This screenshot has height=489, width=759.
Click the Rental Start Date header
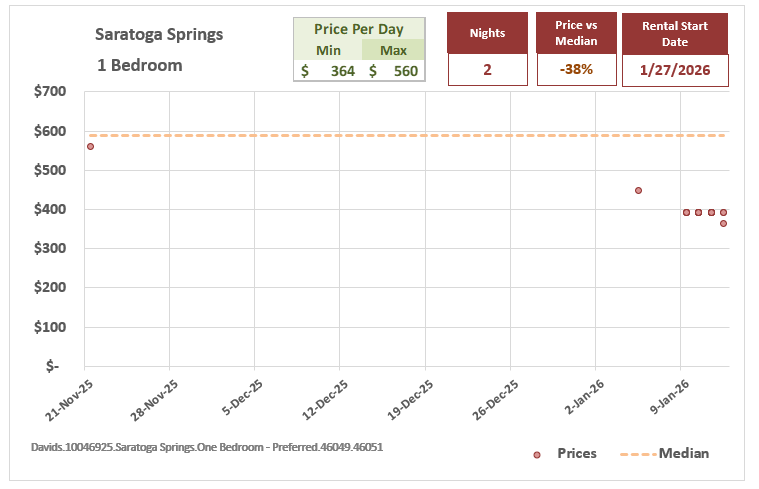675,33
